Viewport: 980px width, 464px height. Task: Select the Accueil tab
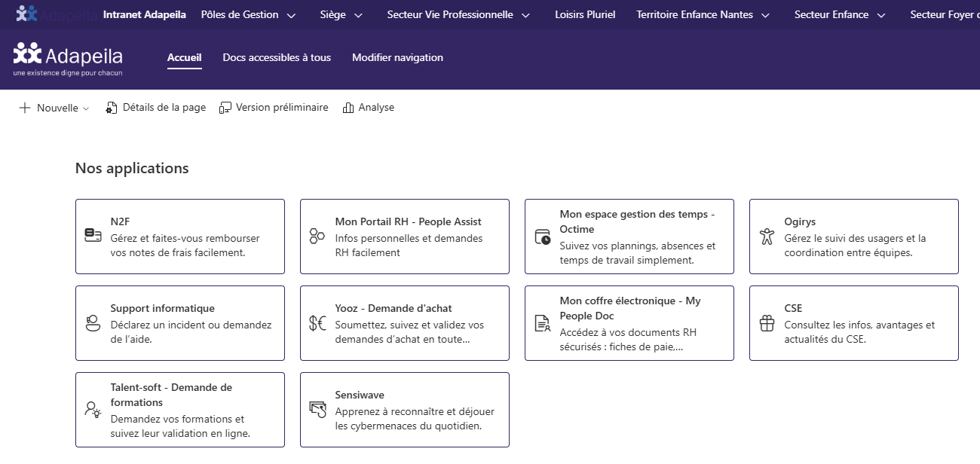(185, 57)
